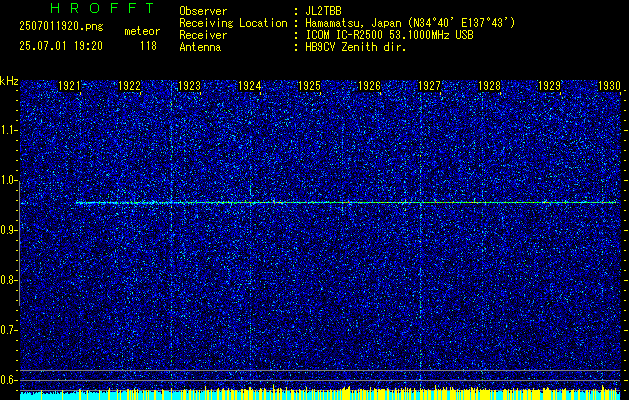Select the observer callsign JL2TBB
Image resolution: width=629 pixels, height=400 pixels.
(323, 11)
